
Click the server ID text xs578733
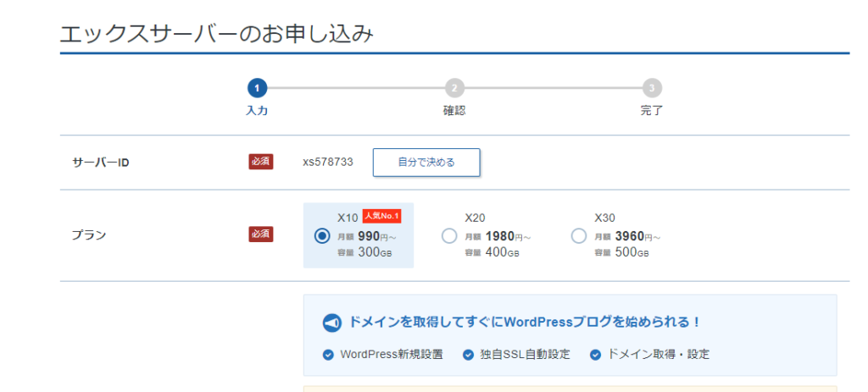(328, 162)
